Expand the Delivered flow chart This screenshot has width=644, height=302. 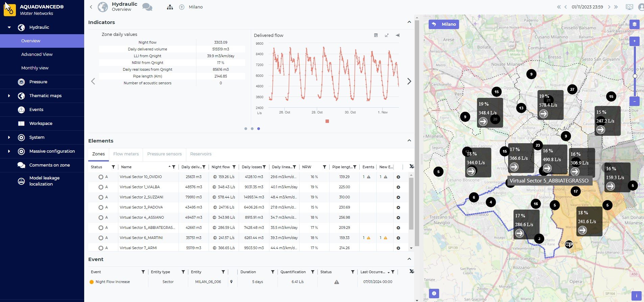386,35
